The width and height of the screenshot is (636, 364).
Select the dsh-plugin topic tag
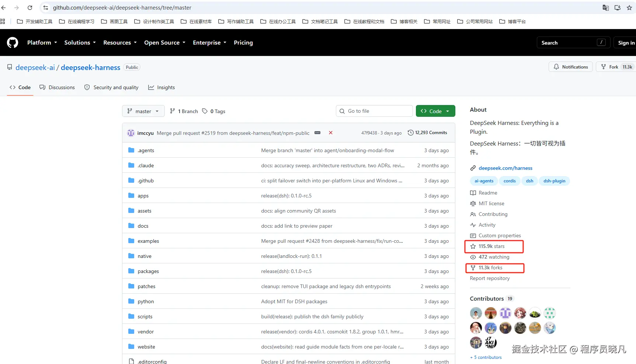tap(554, 181)
